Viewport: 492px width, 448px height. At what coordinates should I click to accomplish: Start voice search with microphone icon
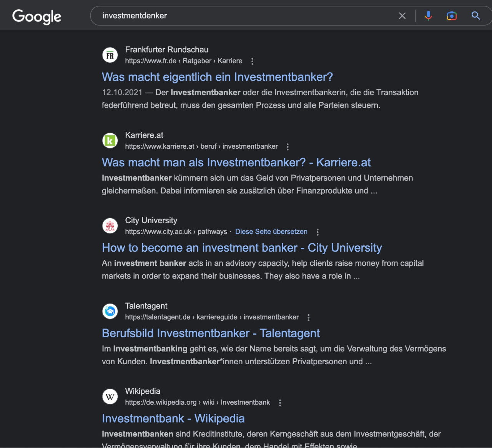pyautogui.click(x=428, y=16)
